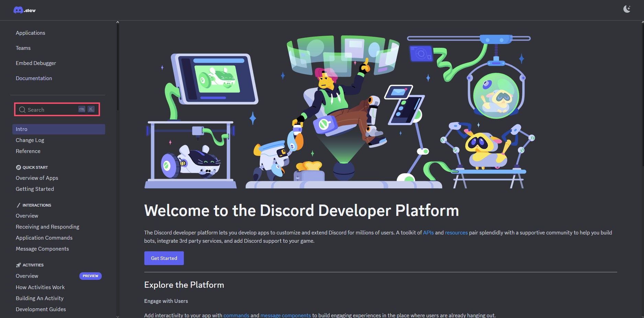Screen dimensions: 644x318
Task: Go to Embed Debugger
Action: click(36, 63)
